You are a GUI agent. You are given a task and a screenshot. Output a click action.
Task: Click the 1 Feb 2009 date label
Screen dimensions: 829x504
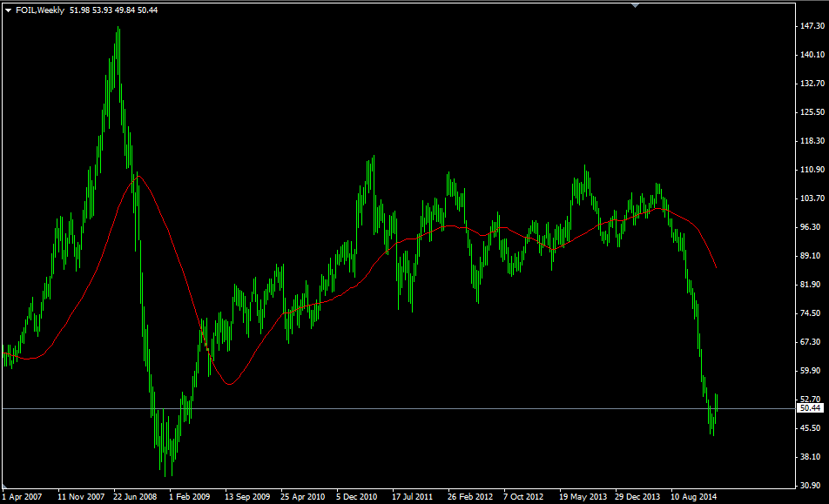[189, 497]
